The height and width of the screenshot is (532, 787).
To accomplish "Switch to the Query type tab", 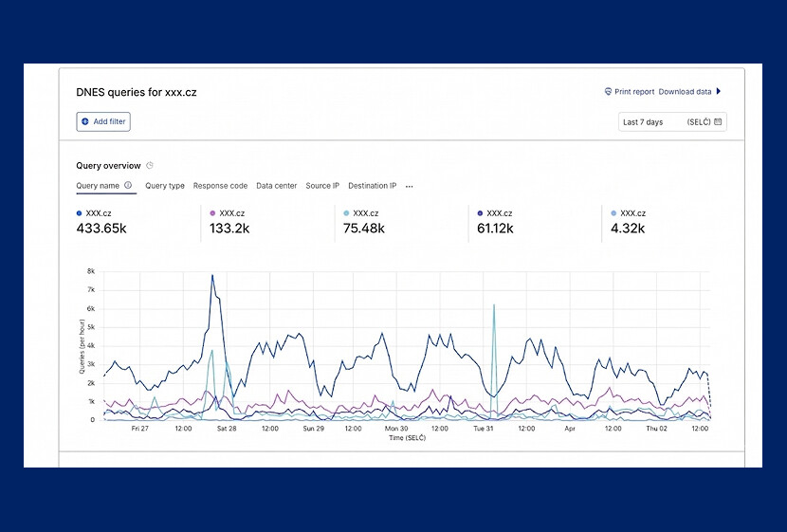I will 165,186.
